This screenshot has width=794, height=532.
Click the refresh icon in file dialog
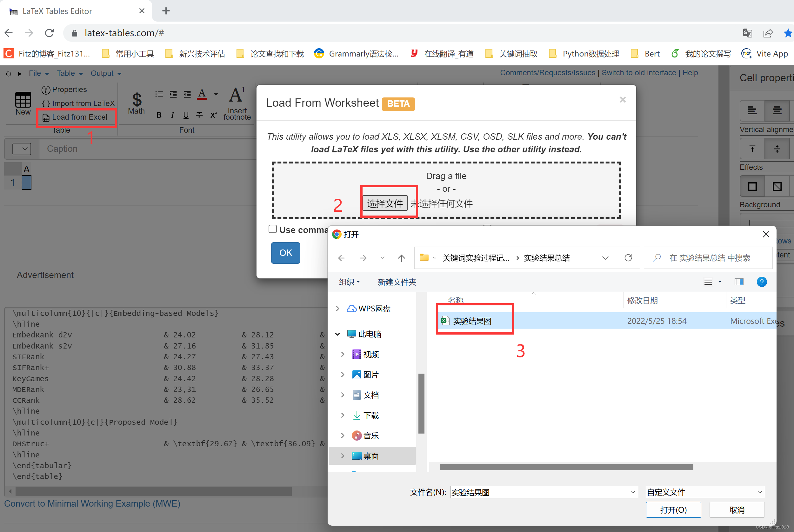point(628,258)
